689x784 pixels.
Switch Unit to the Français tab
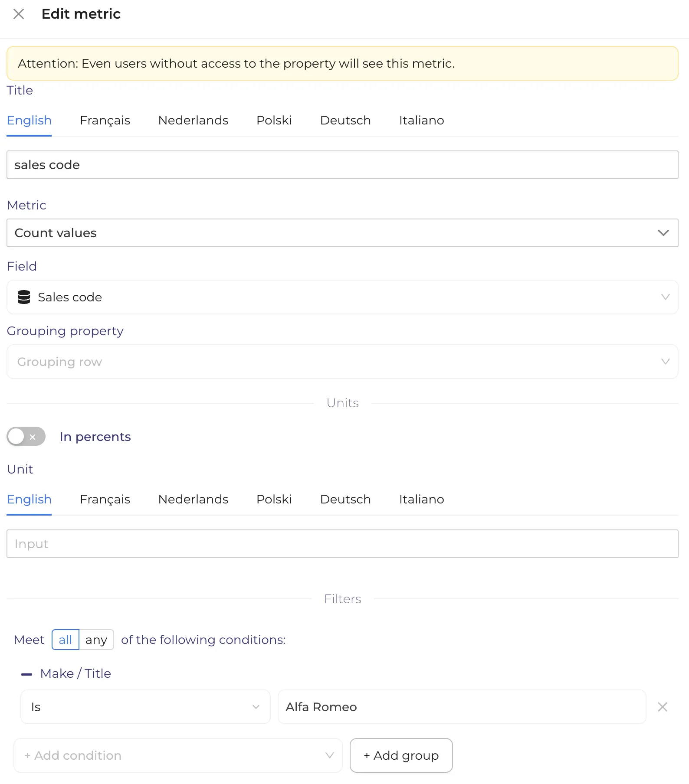tap(105, 500)
